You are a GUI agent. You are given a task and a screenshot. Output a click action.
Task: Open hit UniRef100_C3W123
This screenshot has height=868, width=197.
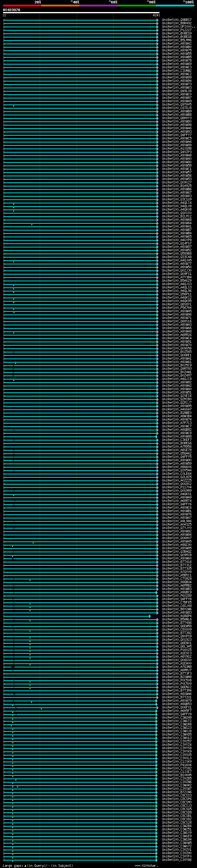(176, 728)
